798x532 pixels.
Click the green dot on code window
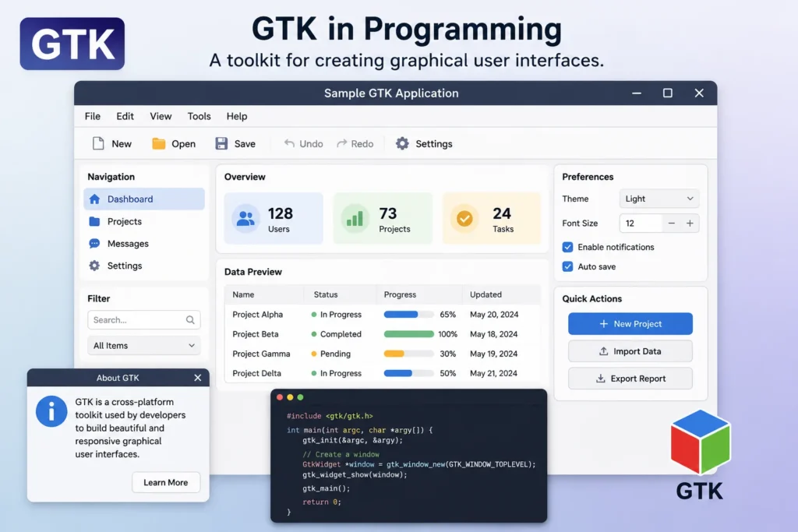300,397
